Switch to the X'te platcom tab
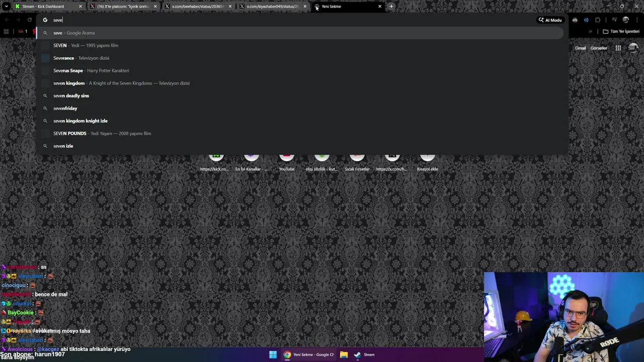644x362 pixels. click(x=123, y=7)
